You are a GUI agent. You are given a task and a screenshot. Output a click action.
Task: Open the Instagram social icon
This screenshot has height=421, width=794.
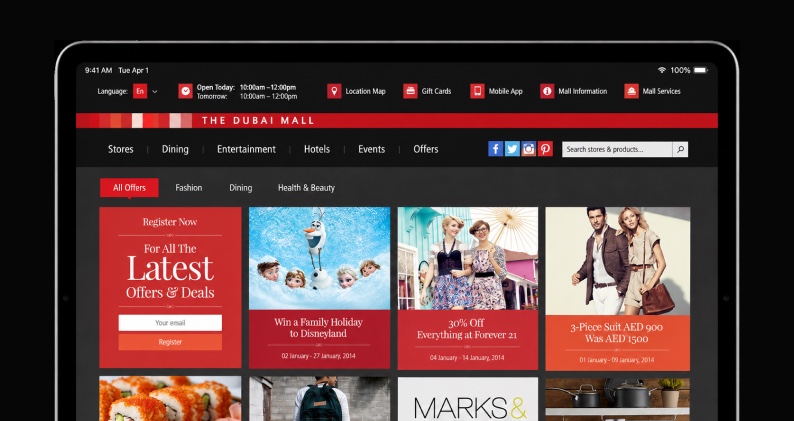click(529, 149)
